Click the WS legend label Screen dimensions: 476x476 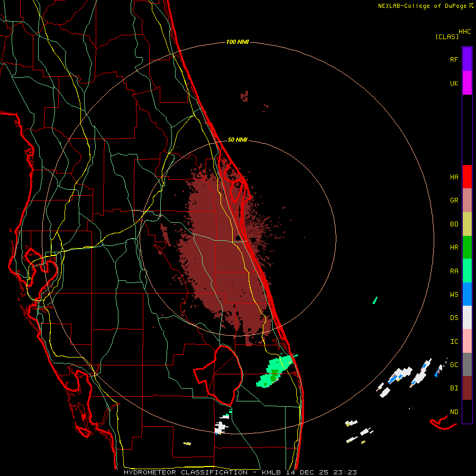[x=454, y=295]
